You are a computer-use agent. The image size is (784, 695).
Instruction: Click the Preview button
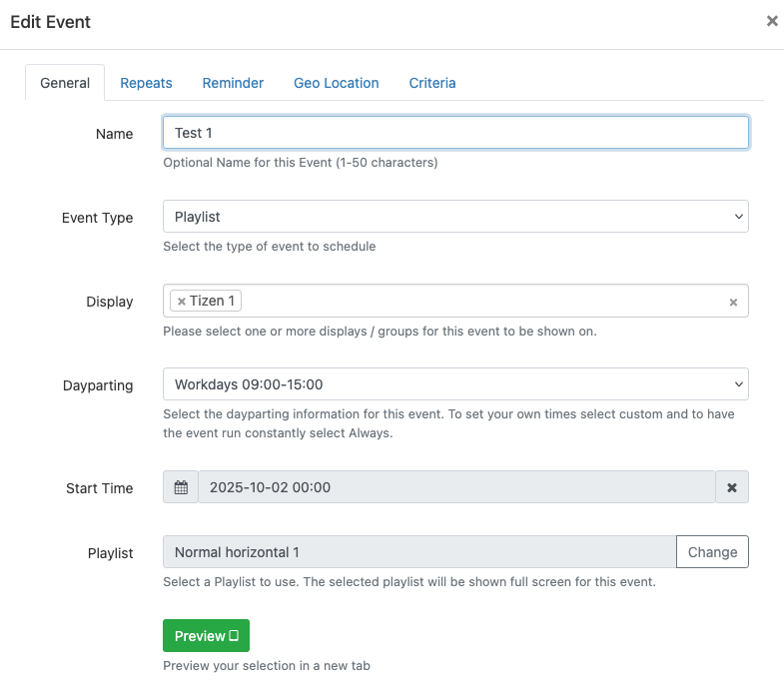206,635
